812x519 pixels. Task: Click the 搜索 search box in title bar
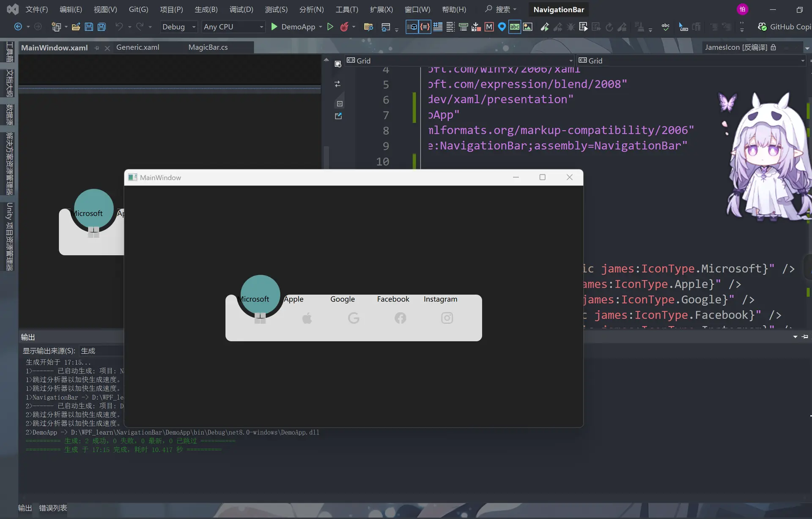(x=501, y=9)
